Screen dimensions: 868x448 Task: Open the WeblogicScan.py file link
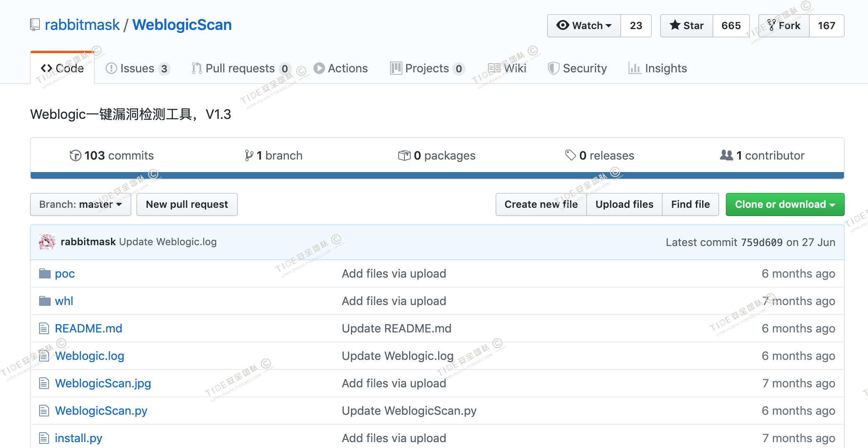click(x=101, y=411)
